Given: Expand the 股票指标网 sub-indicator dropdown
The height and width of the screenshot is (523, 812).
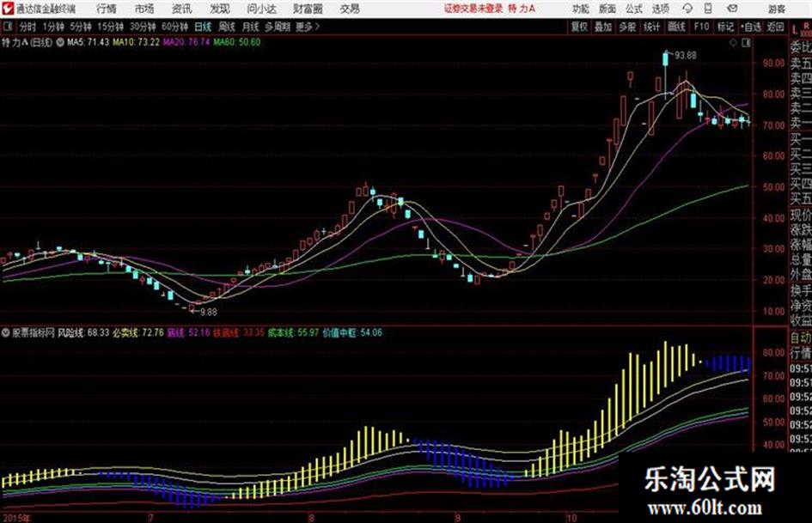Looking at the screenshot, I should [5, 332].
